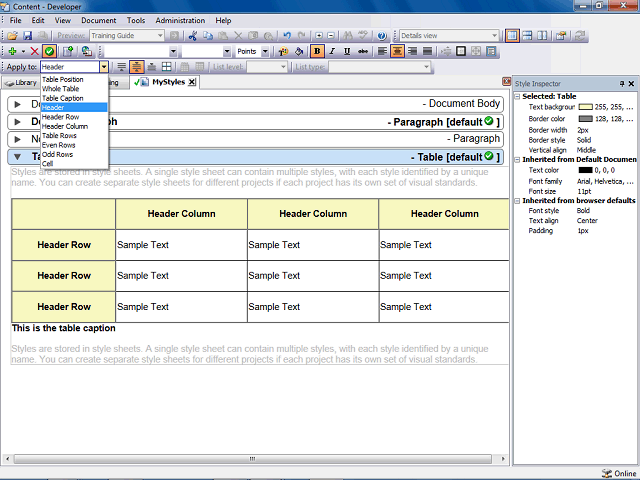640x480 pixels.
Task: Click the Border color gray swatch
Action: 585,119
